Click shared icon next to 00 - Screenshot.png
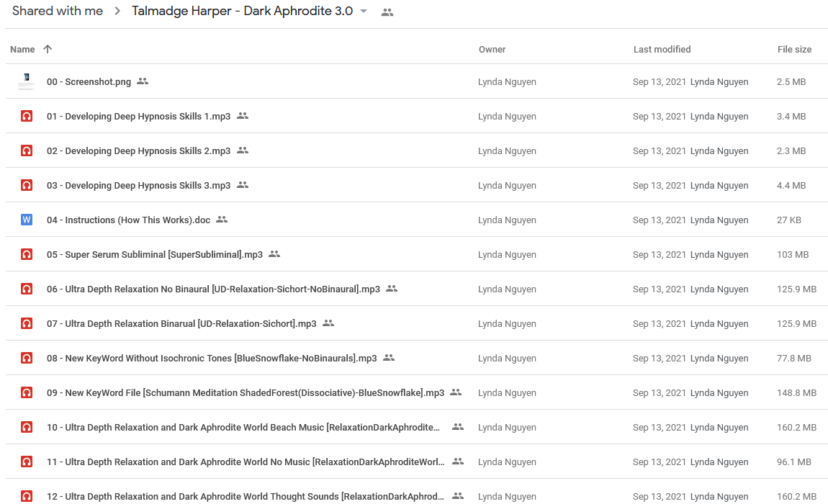This screenshot has width=828, height=504. [143, 81]
